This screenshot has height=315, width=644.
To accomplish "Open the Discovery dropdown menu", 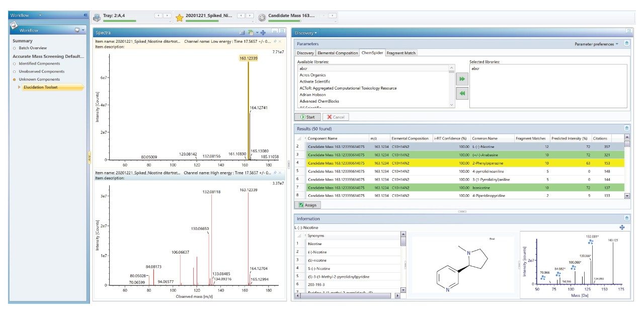I will pos(306,33).
